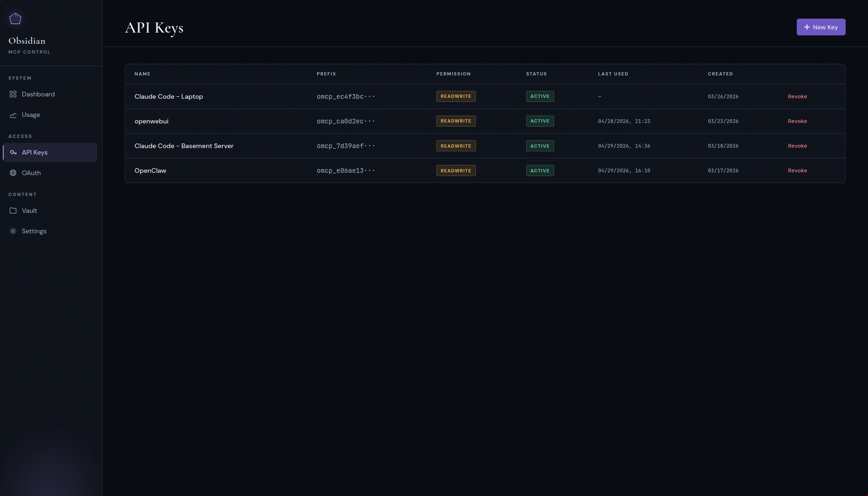Image resolution: width=868 pixels, height=496 pixels.
Task: Click the OAuth globe icon
Action: pos(13,173)
